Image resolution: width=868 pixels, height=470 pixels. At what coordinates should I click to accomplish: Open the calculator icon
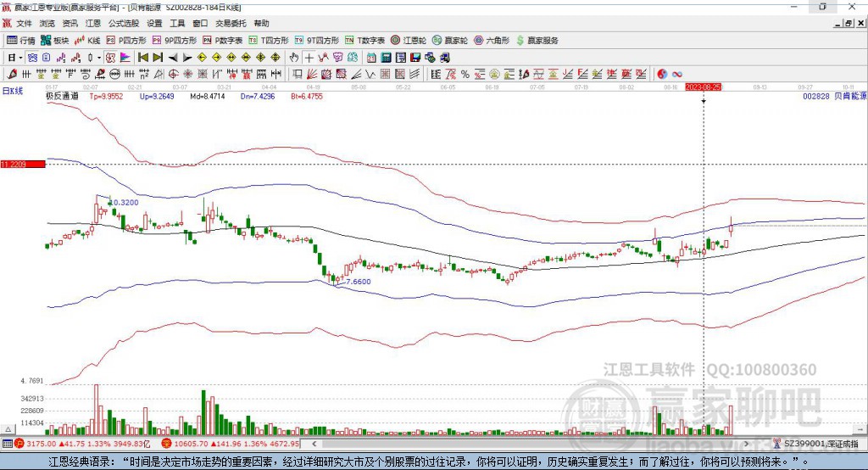386,58
